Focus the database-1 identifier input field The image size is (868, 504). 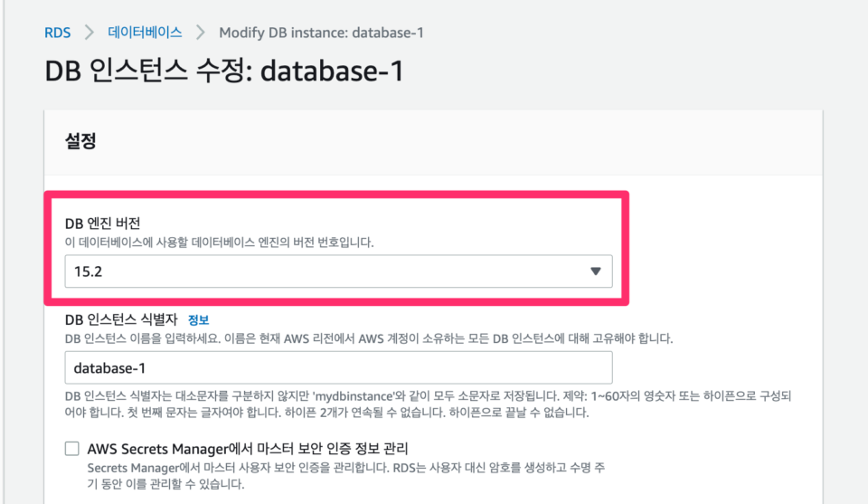pyautogui.click(x=338, y=367)
